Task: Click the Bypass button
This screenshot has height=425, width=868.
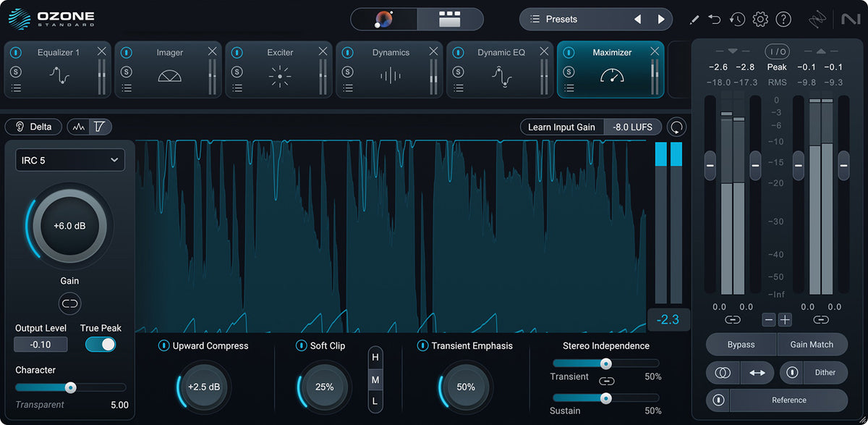Action: click(x=741, y=345)
